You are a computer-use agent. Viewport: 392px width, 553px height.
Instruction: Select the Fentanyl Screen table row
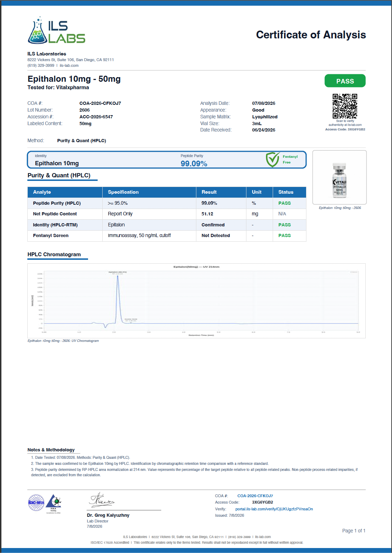(167, 236)
